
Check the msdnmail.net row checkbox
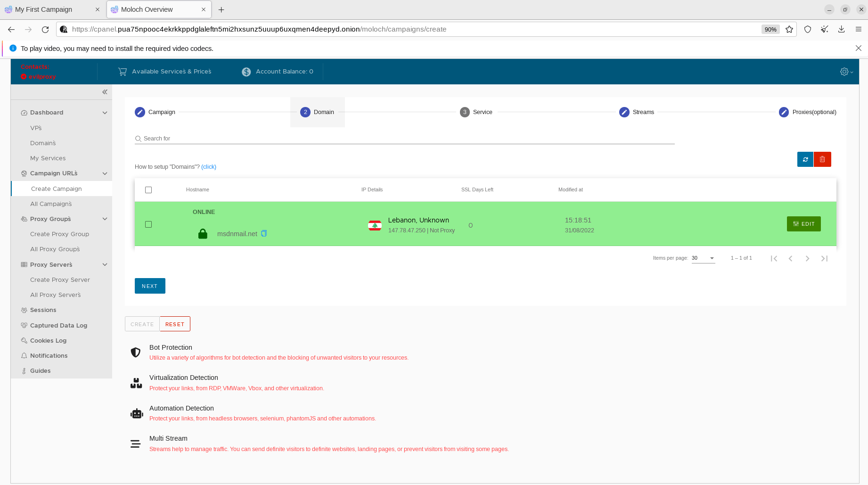148,224
